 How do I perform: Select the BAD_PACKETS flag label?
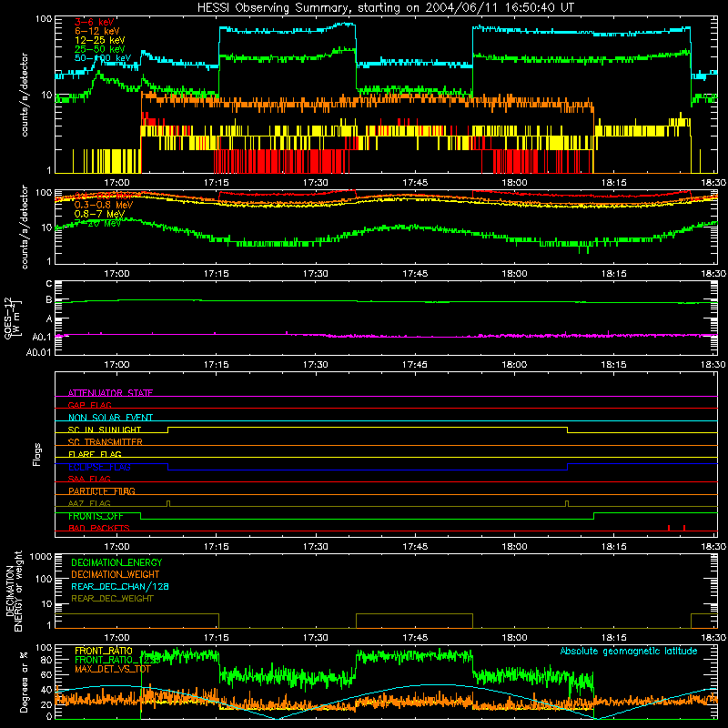[99, 528]
